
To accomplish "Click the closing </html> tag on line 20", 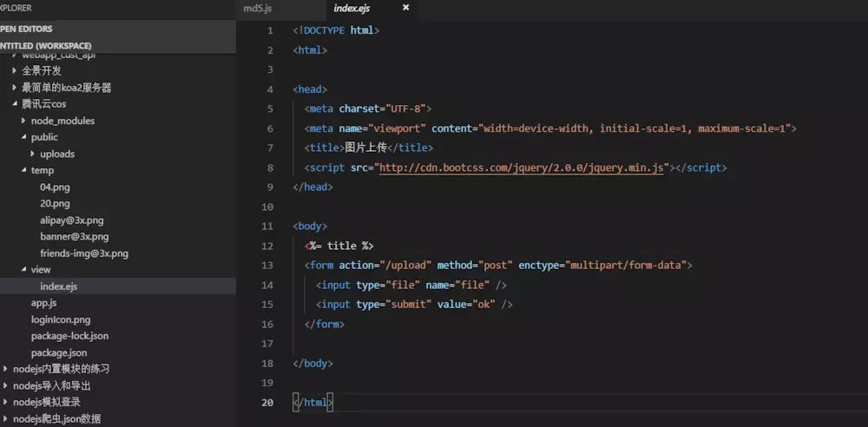I will [x=312, y=403].
